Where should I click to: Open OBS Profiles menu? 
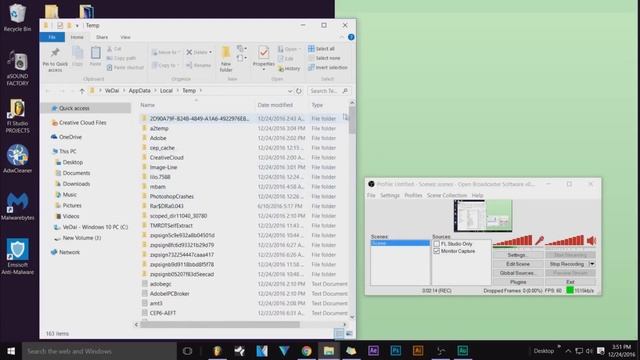pyautogui.click(x=413, y=196)
